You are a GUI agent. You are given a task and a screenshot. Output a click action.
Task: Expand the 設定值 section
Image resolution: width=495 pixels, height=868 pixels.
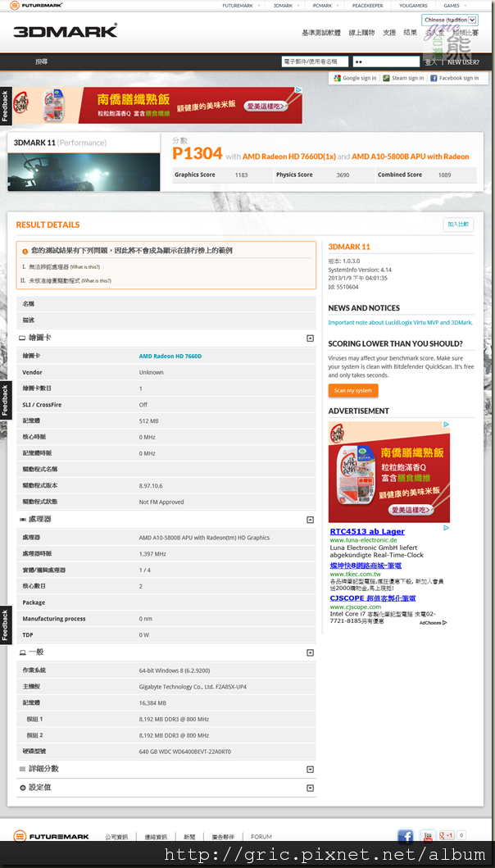click(x=310, y=788)
